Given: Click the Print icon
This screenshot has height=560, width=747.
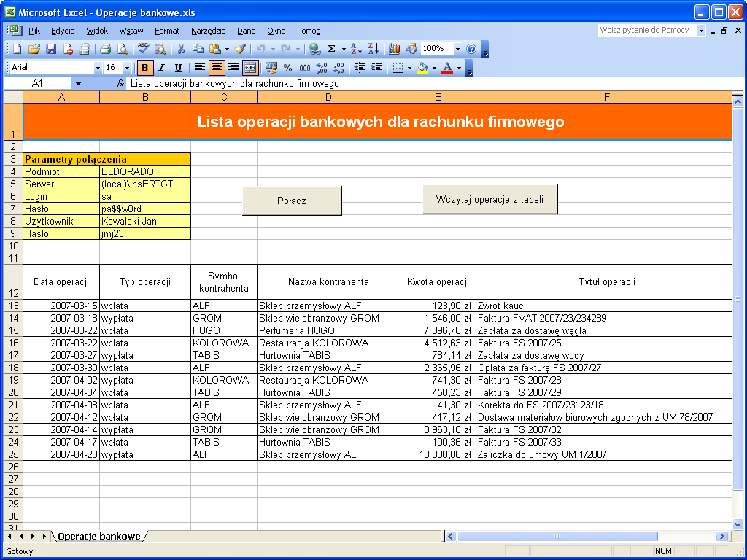Looking at the screenshot, I should (x=105, y=49).
